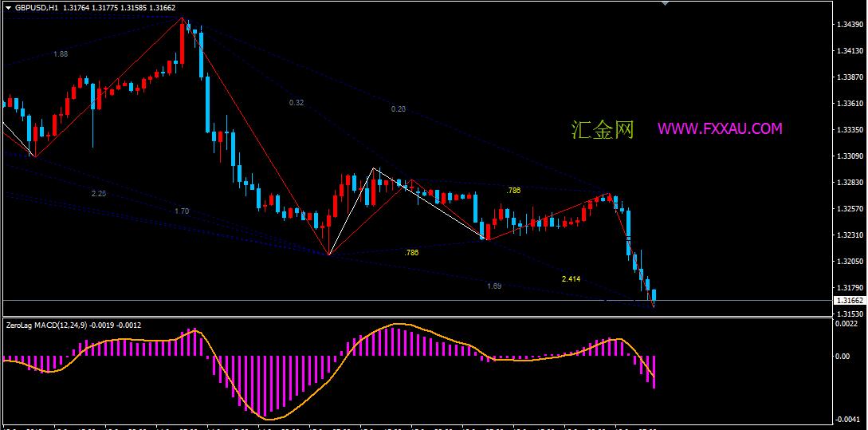Viewport: 868px width, 430px height.
Task: Select the 2.25 ratio label
Action: 99,193
